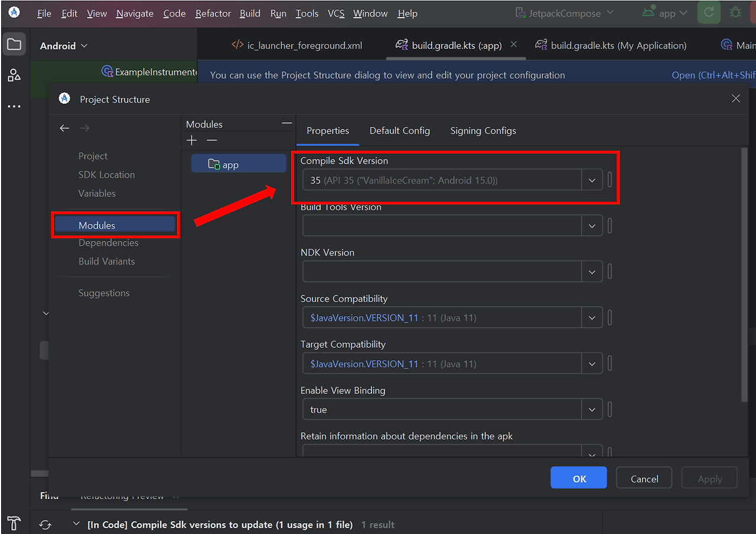
Task: Expand the In Code Compile Sdk versions result
Action: (x=76, y=523)
